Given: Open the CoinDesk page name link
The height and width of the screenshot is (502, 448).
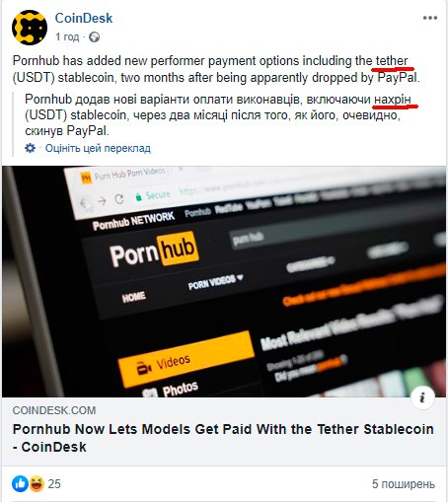Looking at the screenshot, I should coord(84,18).
